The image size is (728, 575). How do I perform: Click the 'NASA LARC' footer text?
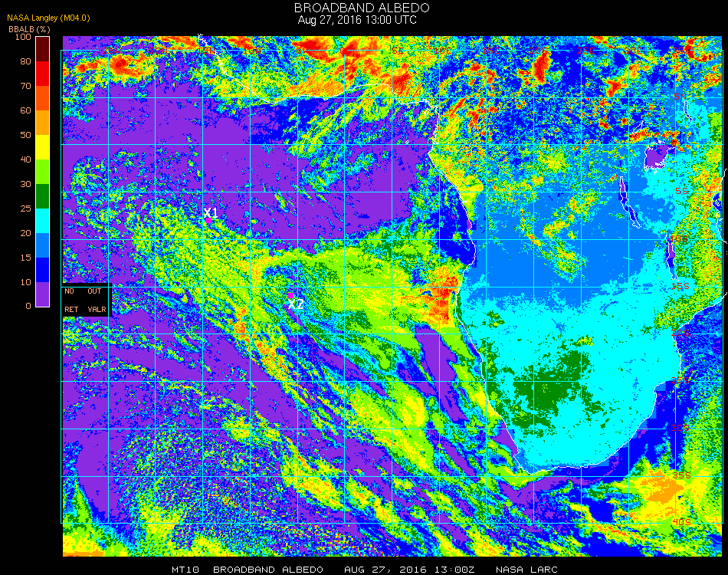[x=526, y=570]
